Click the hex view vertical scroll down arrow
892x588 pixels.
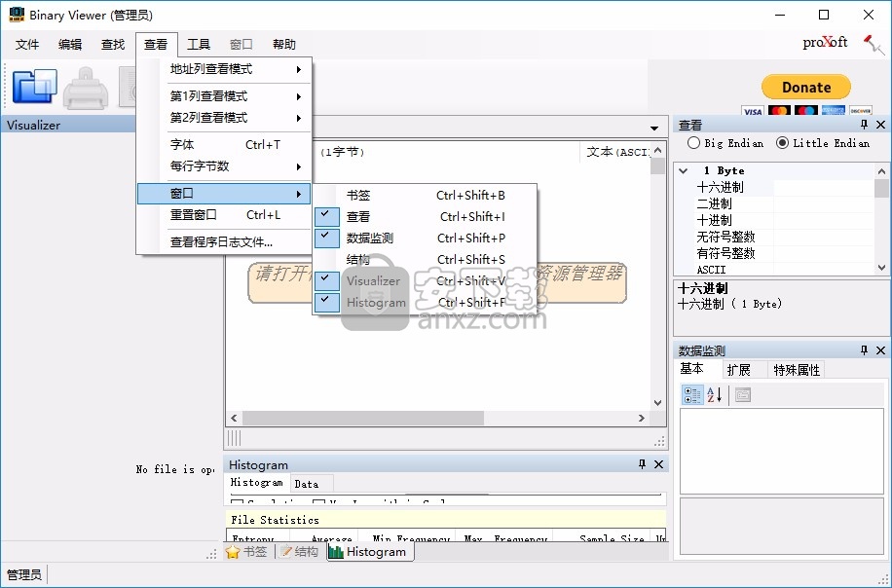tap(657, 403)
